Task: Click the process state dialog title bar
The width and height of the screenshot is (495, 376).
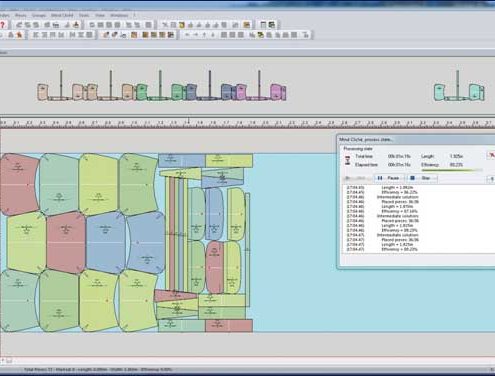Action: pyautogui.click(x=416, y=139)
